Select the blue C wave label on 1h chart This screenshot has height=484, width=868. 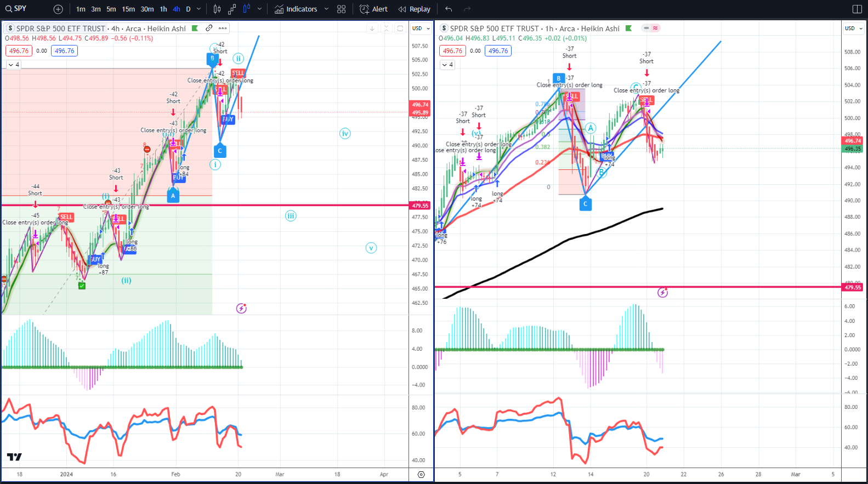(585, 204)
